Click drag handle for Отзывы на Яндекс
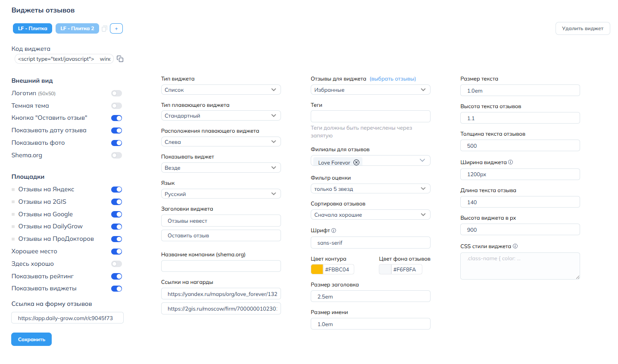Viewport: 618px width, 364px height. (x=13, y=190)
